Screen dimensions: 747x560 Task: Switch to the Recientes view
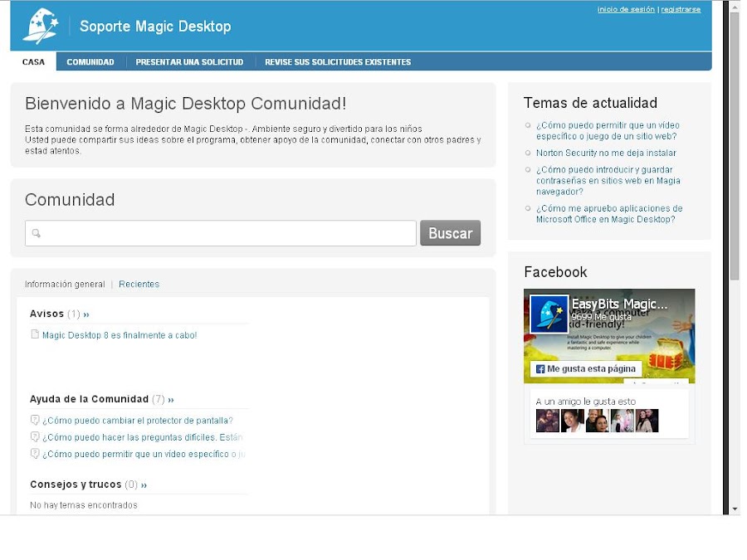click(139, 285)
